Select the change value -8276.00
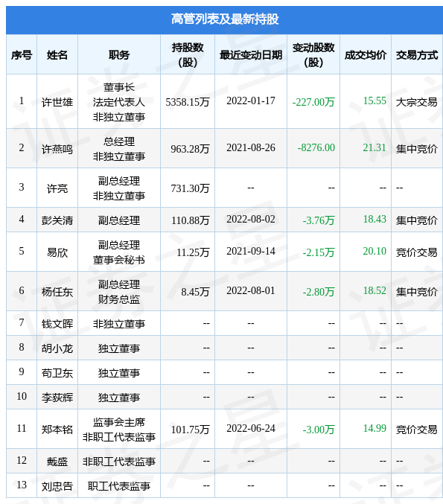443x504 pixels. pyautogui.click(x=316, y=148)
